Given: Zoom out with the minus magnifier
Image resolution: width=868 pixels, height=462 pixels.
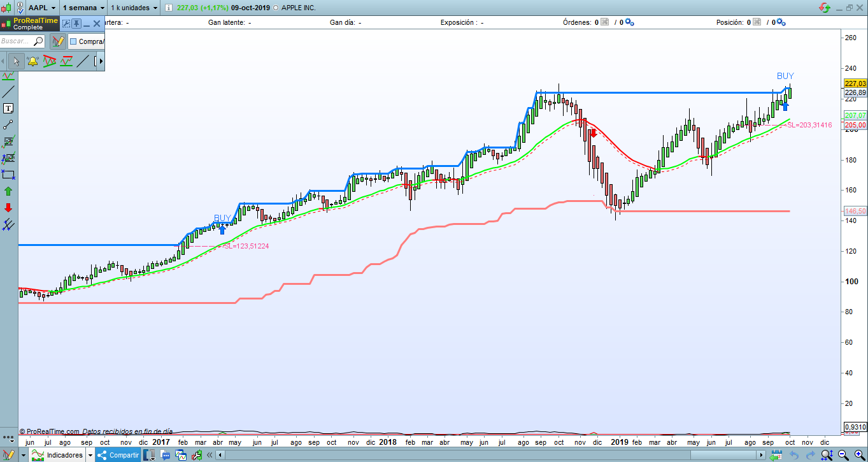Looking at the screenshot, I should (842, 455).
